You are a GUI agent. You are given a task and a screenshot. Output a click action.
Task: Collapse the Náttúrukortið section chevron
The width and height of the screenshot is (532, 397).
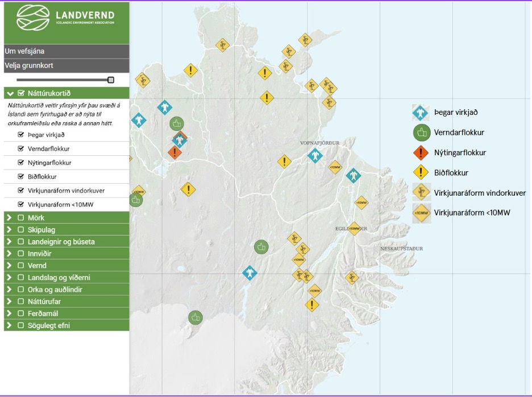10,93
